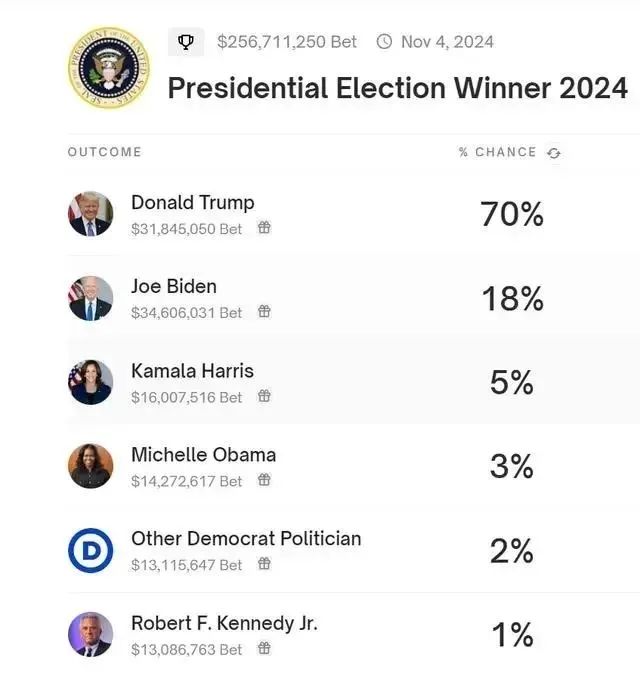The width and height of the screenshot is (640, 682).
Task: Click the Presidential Election Winner 2024 title
Action: 397,88
